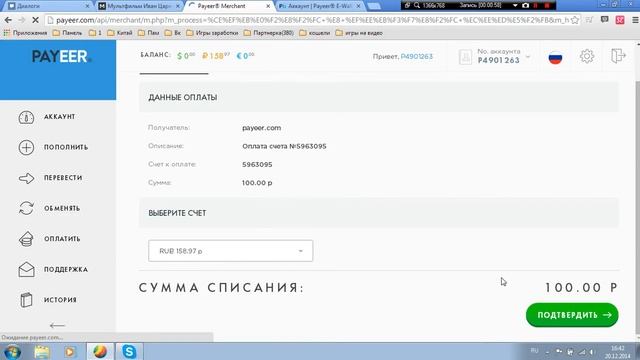640x360 pixels.
Task: Open the Партнерка(380) bookmark folder
Action: click(x=269, y=33)
